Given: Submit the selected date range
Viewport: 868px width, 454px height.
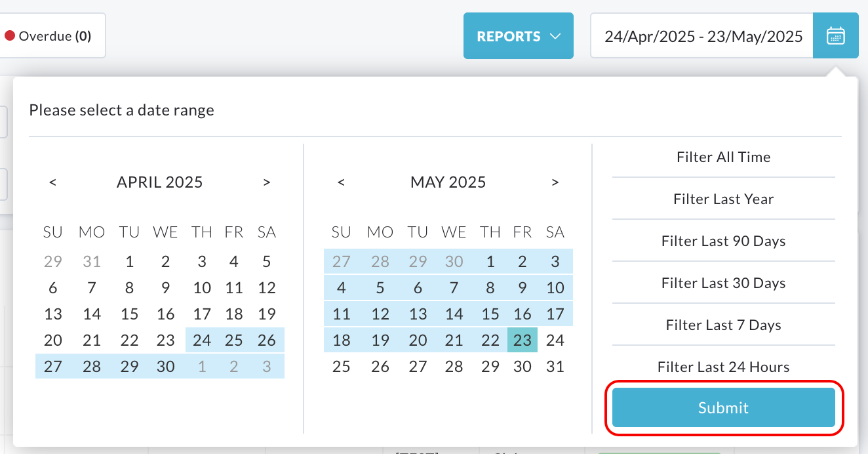Looking at the screenshot, I should pyautogui.click(x=724, y=407).
